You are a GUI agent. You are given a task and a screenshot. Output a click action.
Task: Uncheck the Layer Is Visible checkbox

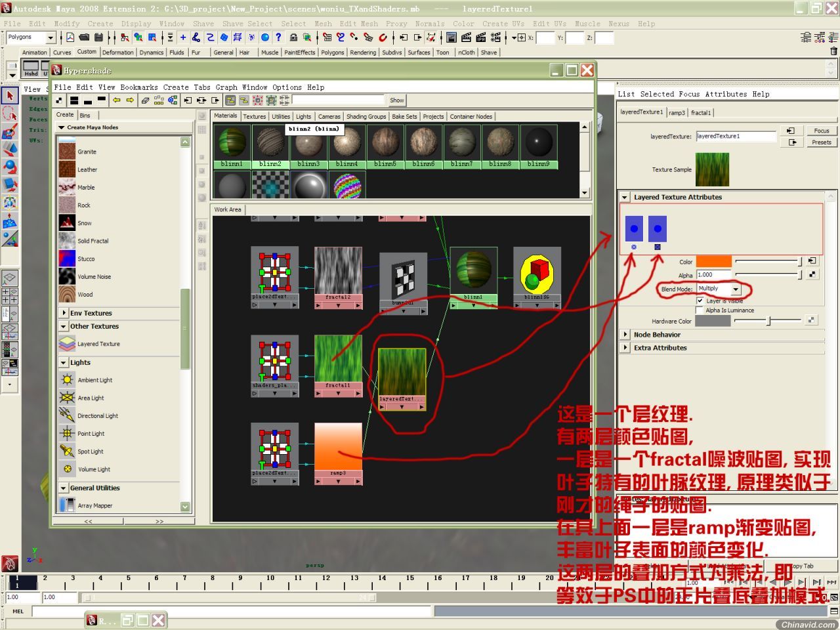pos(700,301)
